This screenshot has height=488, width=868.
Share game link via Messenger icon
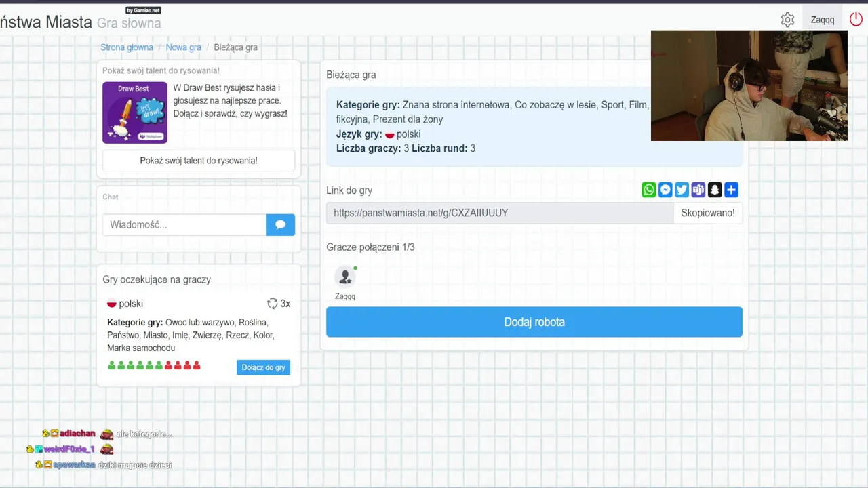pyautogui.click(x=665, y=190)
